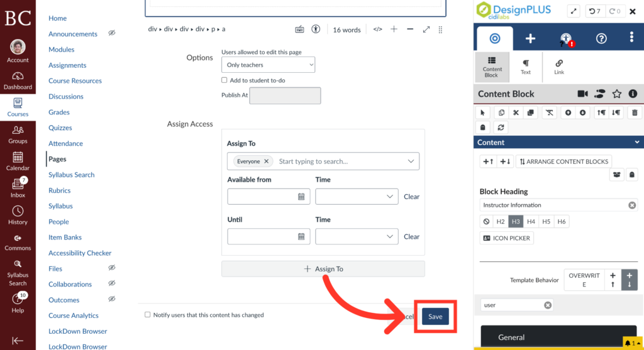
Task: Open Calendar in Canvas global navigation
Action: pyautogui.click(x=18, y=161)
